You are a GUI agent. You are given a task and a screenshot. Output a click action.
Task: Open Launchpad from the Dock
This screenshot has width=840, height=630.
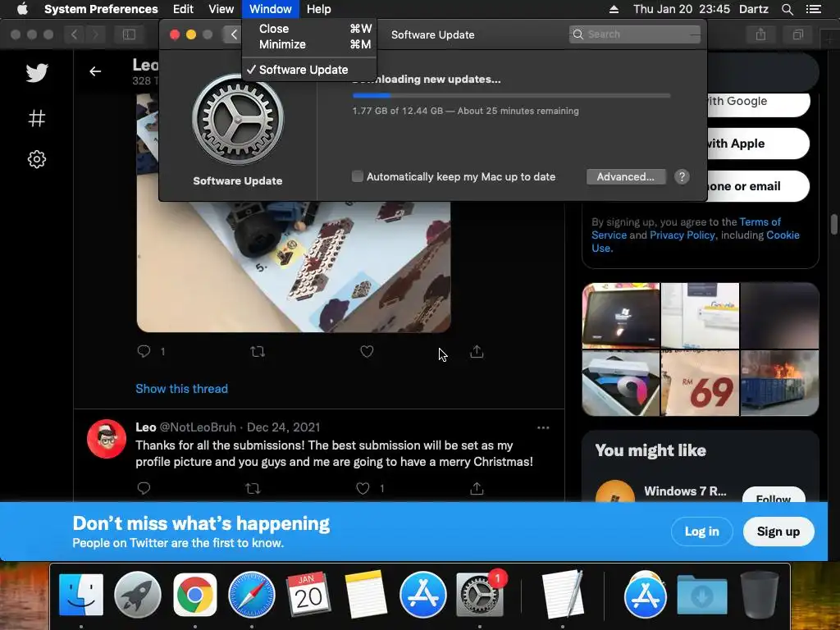coord(138,595)
